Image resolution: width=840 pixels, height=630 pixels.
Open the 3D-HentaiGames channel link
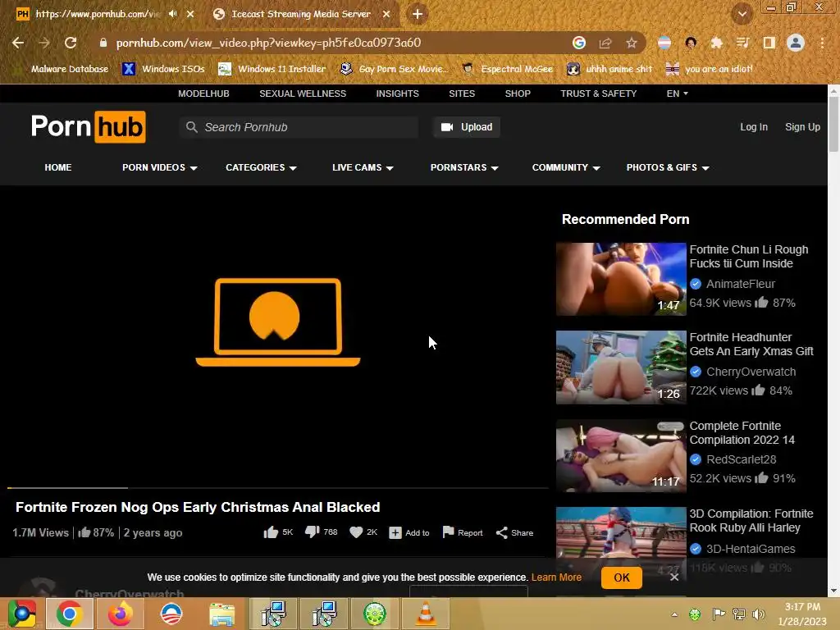click(x=750, y=549)
